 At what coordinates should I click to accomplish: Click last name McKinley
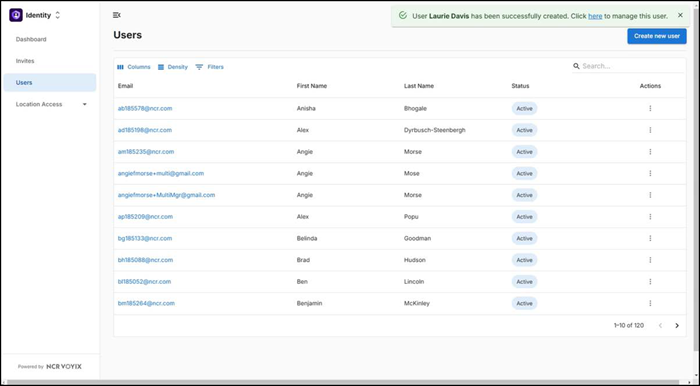pyautogui.click(x=417, y=303)
